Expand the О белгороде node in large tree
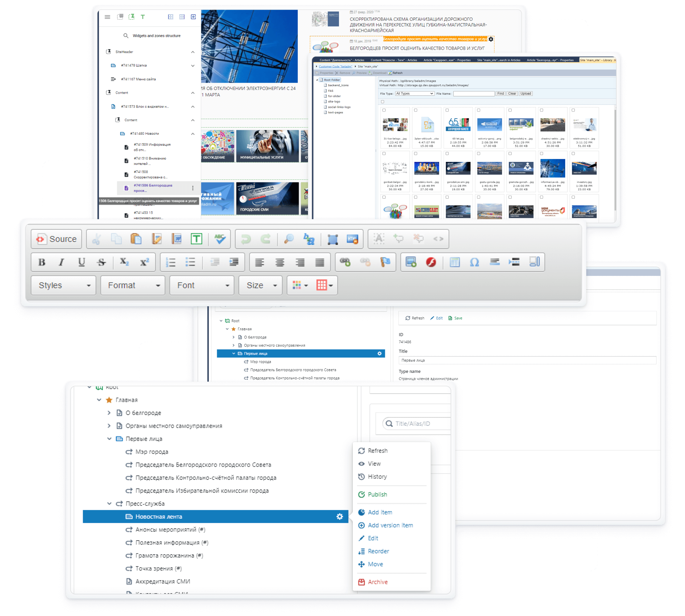This screenshot has width=685, height=616. tap(109, 413)
